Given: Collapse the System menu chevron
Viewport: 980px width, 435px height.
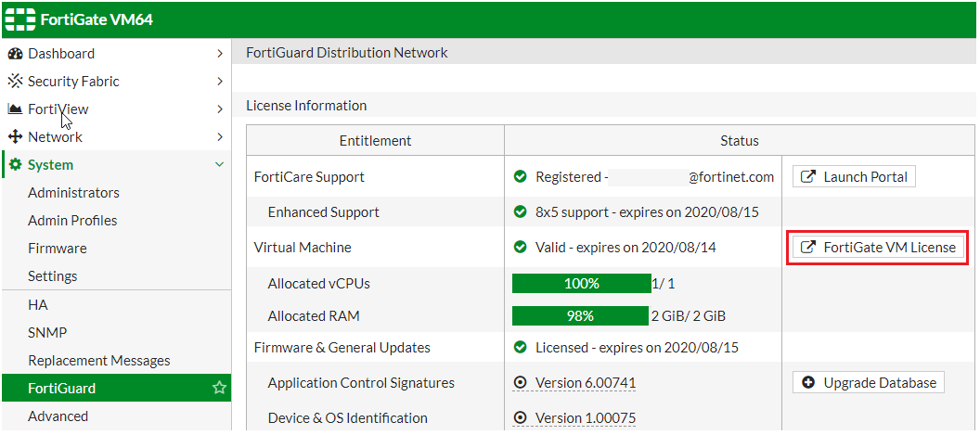Looking at the screenshot, I should 219,165.
